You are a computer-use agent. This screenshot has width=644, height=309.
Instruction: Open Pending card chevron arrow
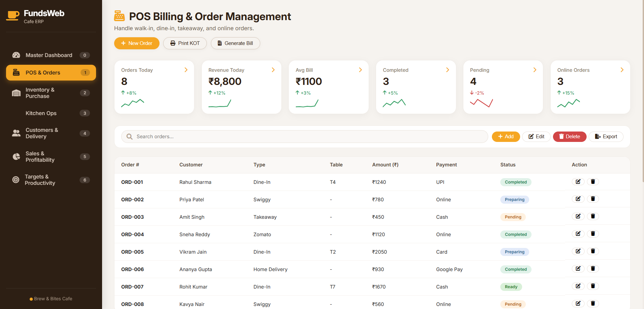coord(535,70)
